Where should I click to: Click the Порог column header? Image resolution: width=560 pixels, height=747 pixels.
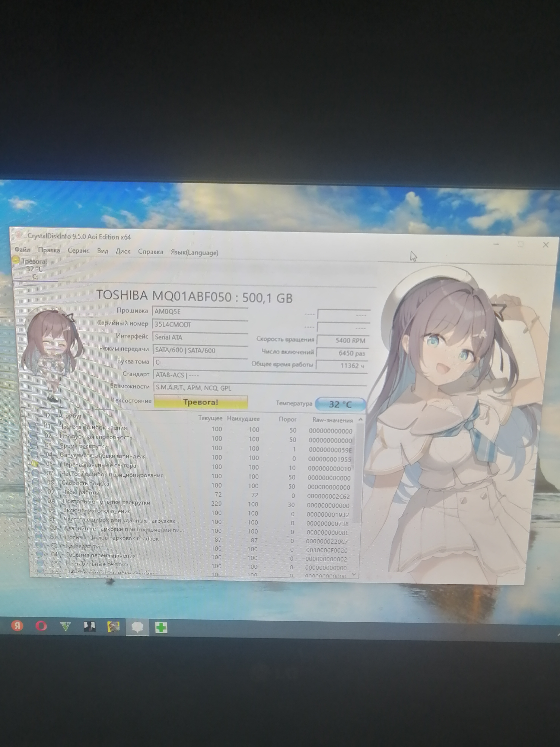tap(288, 419)
